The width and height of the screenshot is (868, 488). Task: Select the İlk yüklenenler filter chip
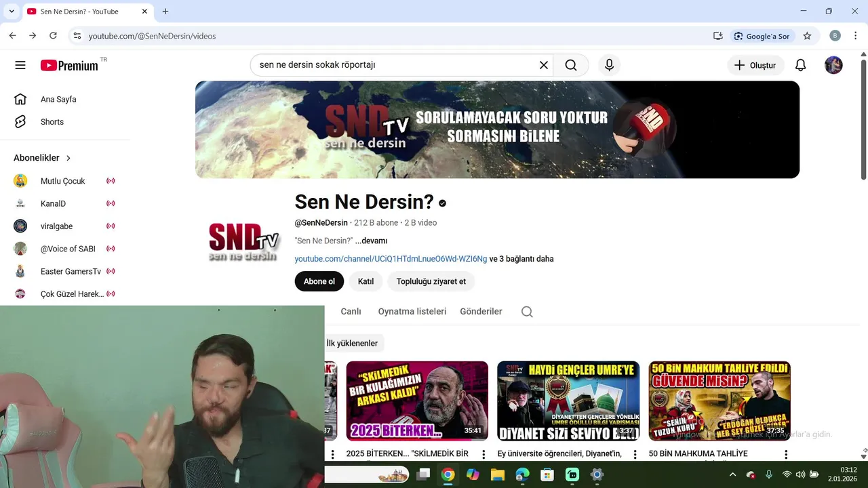click(353, 344)
